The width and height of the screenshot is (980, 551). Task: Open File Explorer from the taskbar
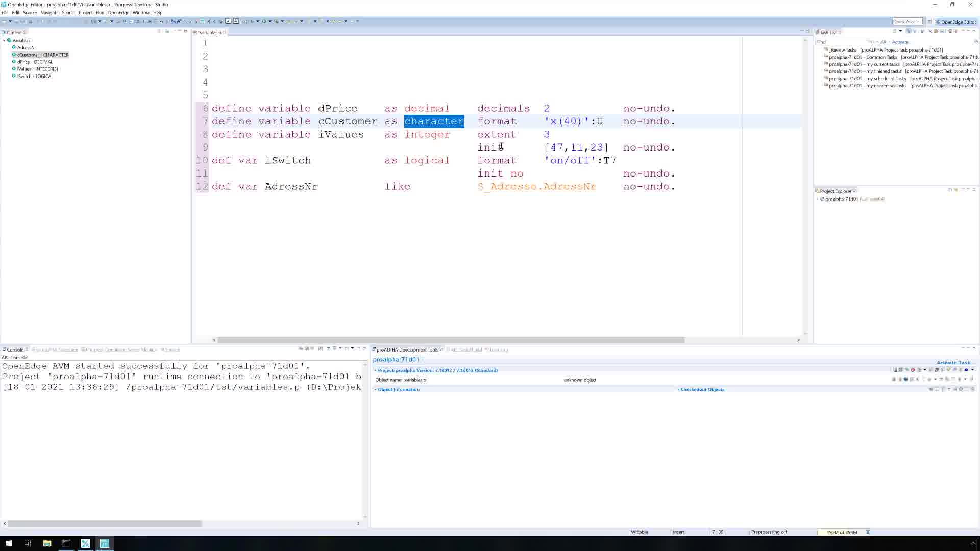point(47,543)
